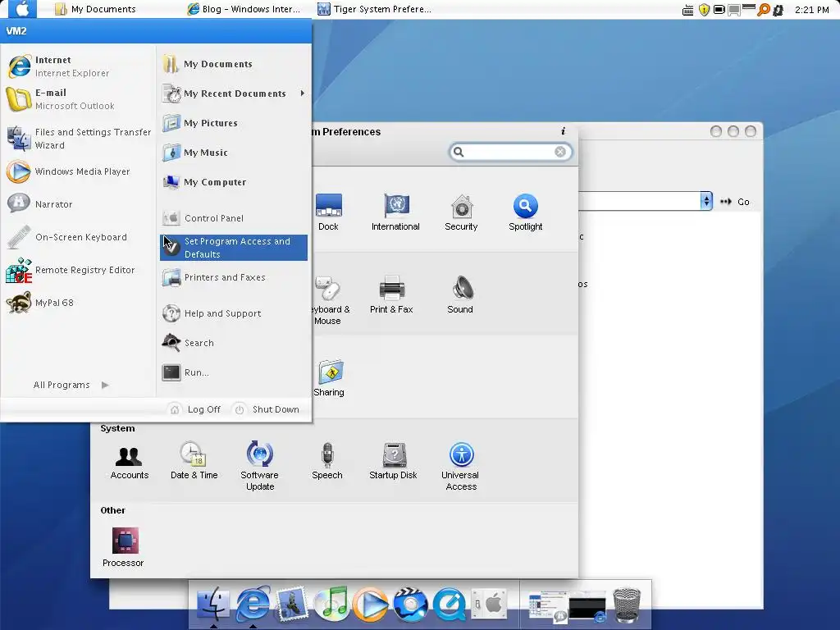Switch to Blog - Windows Internet taskbar item

click(244, 9)
